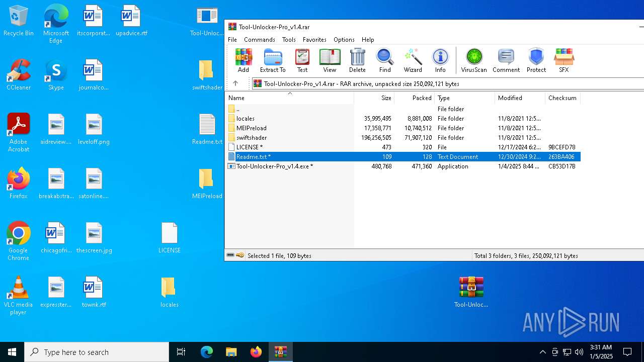Select the swiftshader folder on the desktop
This screenshot has height=362, width=644.
[x=207, y=74]
